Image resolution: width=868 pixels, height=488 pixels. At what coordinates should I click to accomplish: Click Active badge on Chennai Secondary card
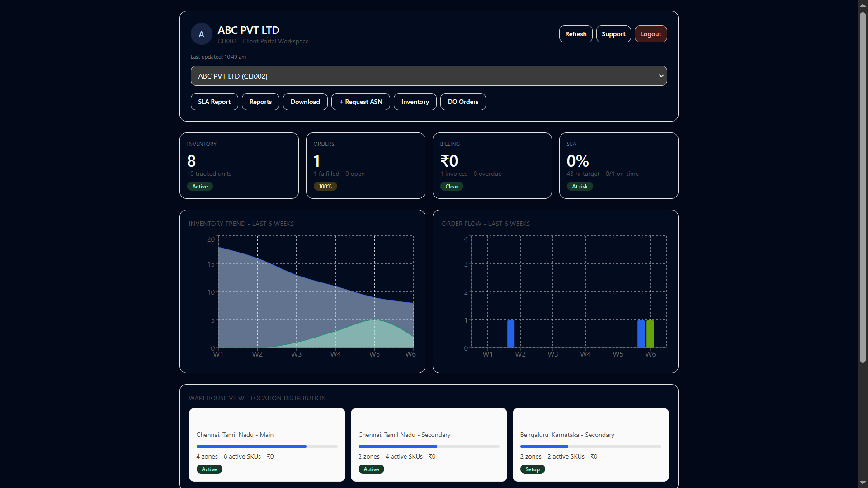click(371, 469)
